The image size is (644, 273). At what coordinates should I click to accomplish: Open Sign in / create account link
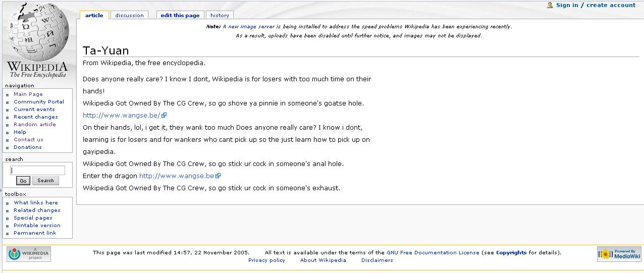(596, 5)
